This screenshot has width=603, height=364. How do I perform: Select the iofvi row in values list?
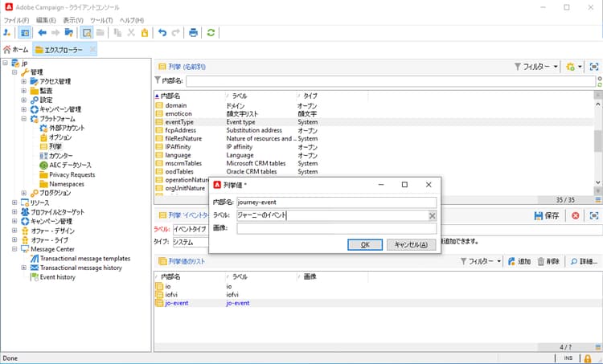point(377,294)
